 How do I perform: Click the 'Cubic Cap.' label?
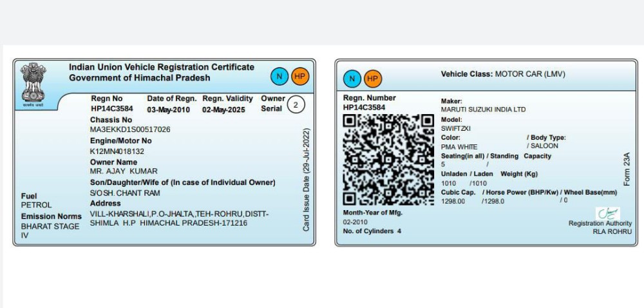[x=459, y=192]
